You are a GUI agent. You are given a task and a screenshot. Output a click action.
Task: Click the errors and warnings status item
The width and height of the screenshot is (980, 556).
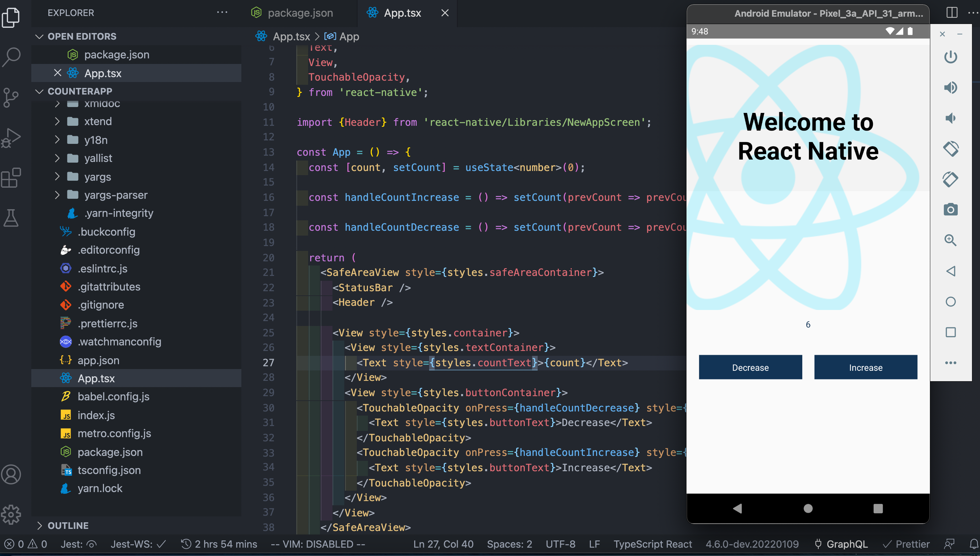click(25, 544)
